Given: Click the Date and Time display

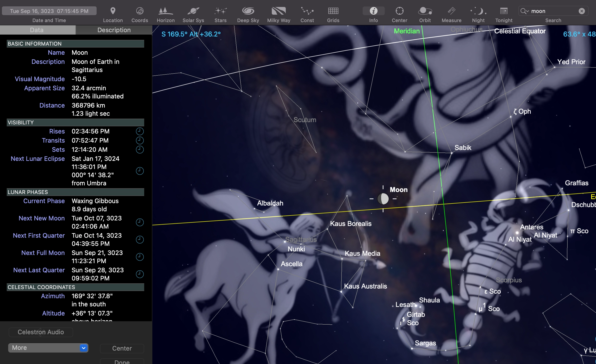Looking at the screenshot, I should pos(49,11).
